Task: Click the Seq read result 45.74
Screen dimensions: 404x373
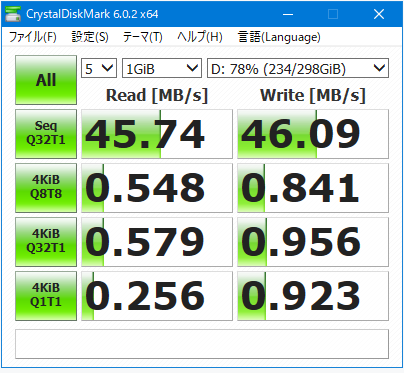Action: point(157,134)
